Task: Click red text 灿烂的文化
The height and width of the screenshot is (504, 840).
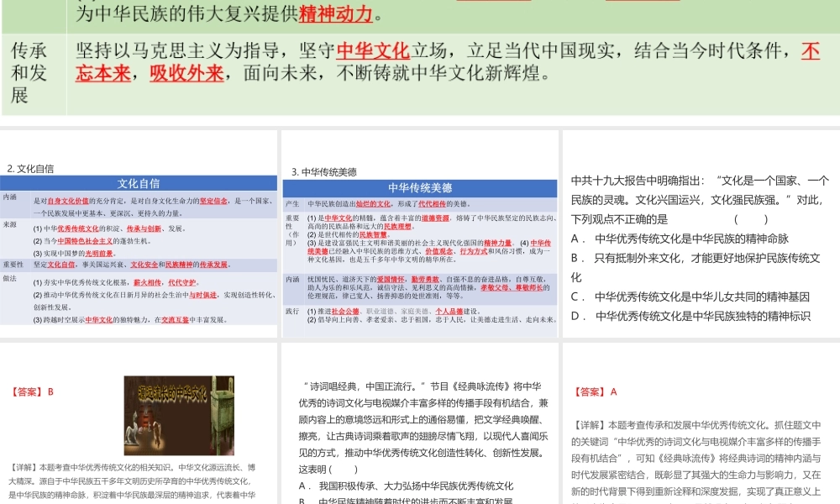Action: (x=373, y=204)
